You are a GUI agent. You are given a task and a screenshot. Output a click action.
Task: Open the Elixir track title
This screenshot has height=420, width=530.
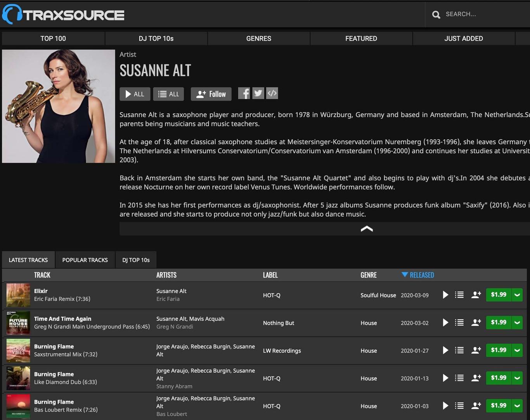tap(41, 291)
